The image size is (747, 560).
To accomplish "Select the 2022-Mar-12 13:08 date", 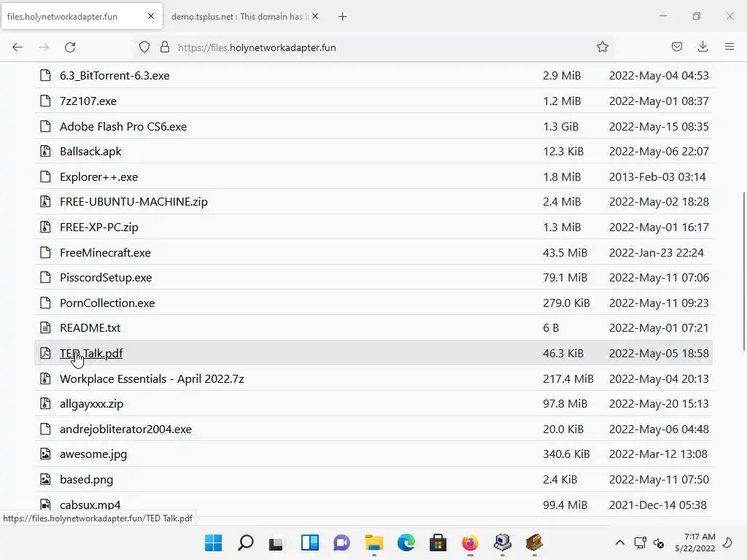I will [x=659, y=454].
